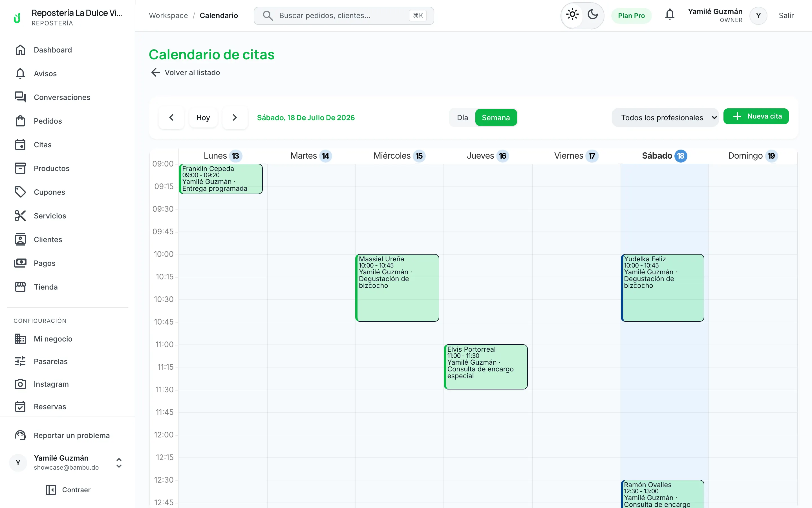Click the Cupones tag icon

tap(20, 192)
